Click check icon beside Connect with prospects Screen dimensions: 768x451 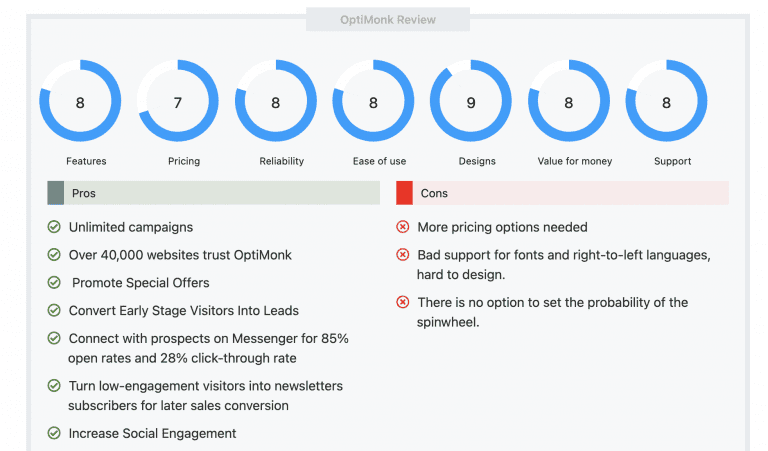[54, 338]
